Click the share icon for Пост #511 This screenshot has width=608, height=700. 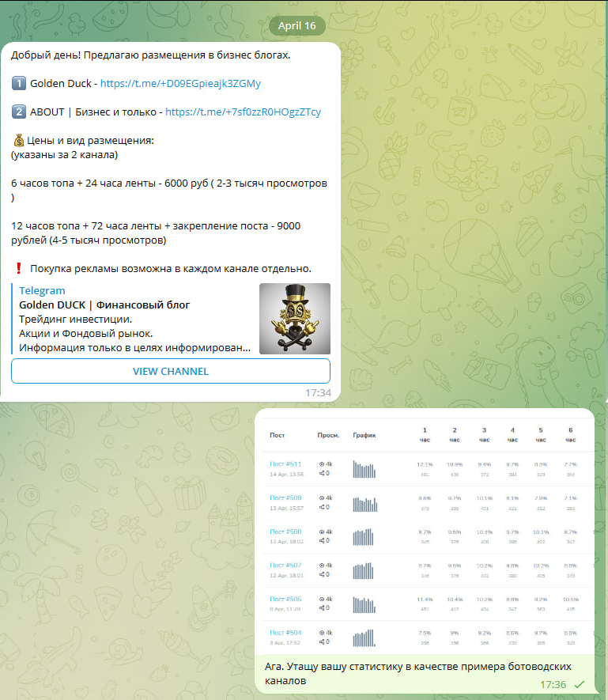point(322,473)
